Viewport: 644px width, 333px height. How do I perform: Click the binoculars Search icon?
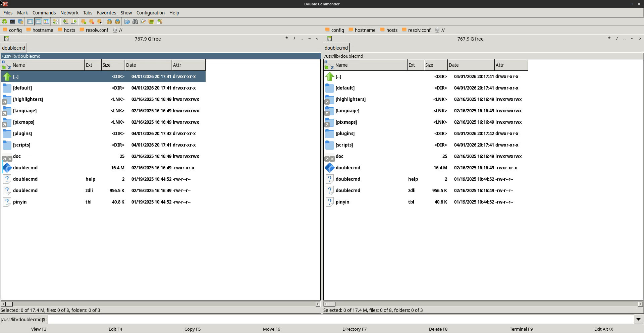click(135, 21)
